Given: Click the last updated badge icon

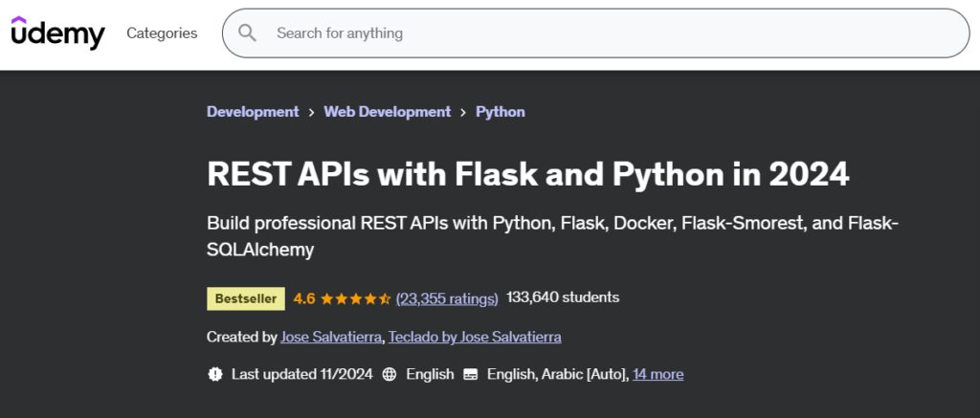Looking at the screenshot, I should point(215,374).
